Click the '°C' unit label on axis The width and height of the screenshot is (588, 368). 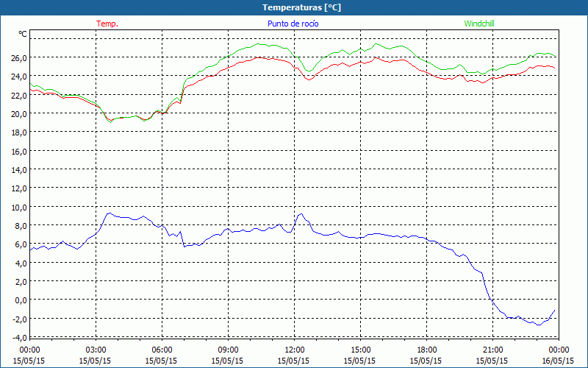(23, 34)
